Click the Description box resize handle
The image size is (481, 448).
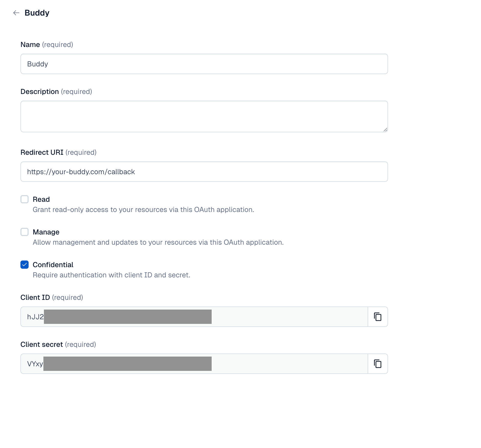point(385,130)
